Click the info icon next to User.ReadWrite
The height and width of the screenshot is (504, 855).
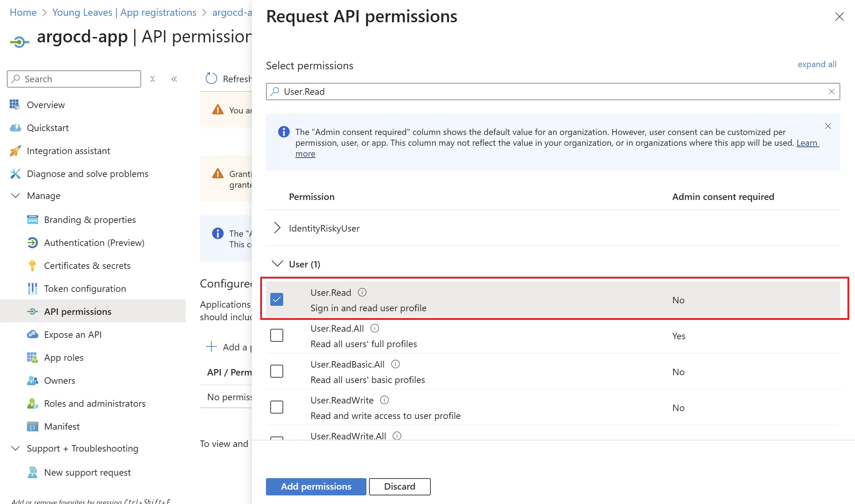[384, 400]
